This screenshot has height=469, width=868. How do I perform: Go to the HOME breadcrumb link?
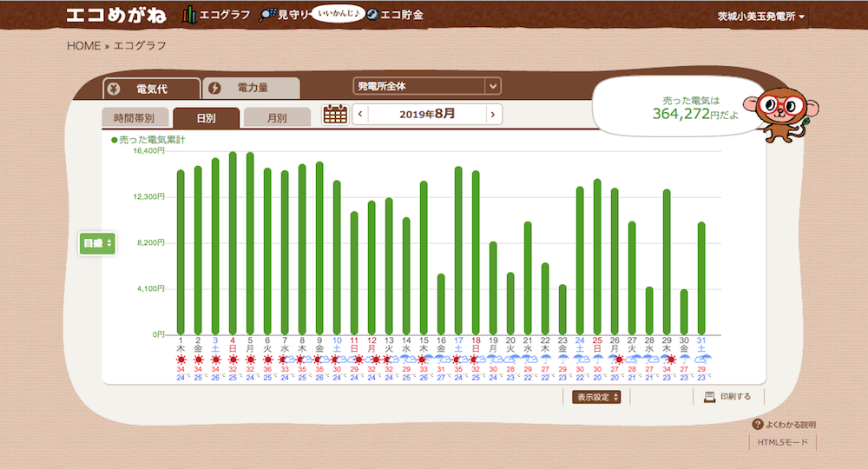point(83,46)
